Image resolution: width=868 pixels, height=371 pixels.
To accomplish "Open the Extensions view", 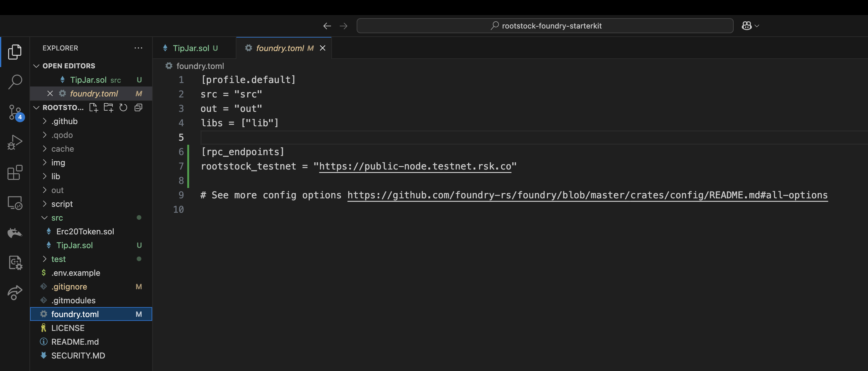I will pyautogui.click(x=15, y=172).
